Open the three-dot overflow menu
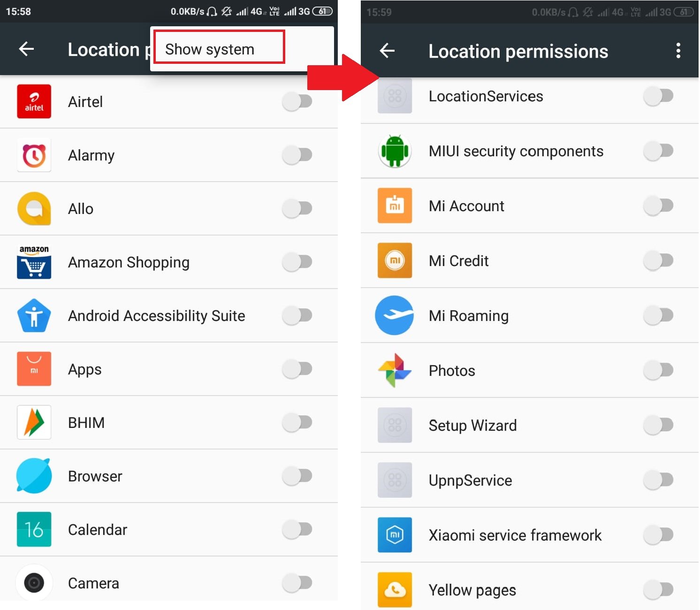 tap(678, 51)
